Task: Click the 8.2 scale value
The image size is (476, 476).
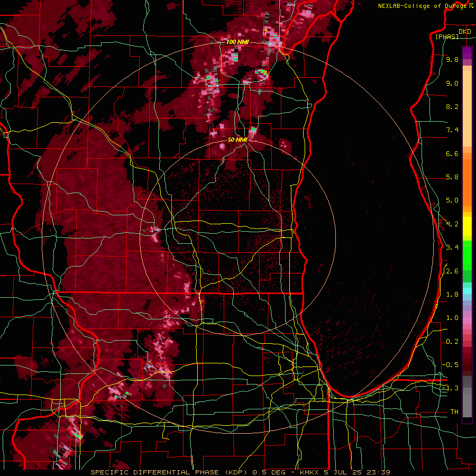Action: 452,106
